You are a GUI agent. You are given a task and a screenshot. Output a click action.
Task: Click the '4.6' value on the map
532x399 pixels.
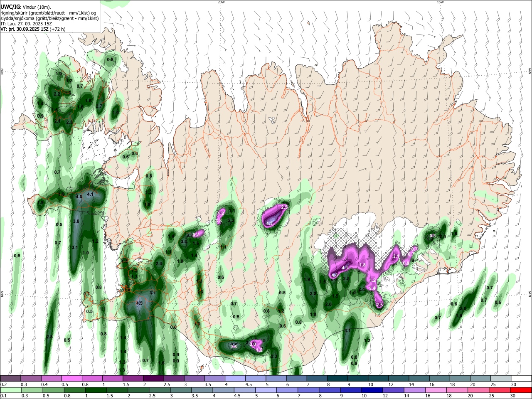[335, 275]
